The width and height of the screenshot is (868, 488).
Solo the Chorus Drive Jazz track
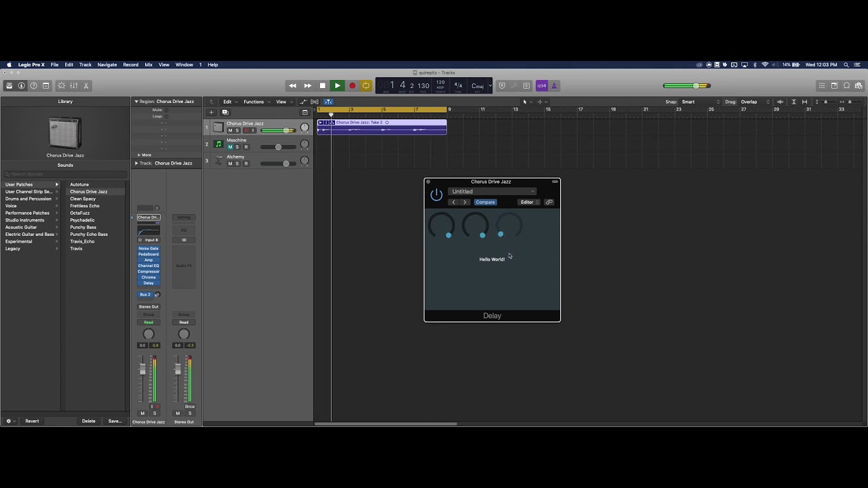[237, 130]
